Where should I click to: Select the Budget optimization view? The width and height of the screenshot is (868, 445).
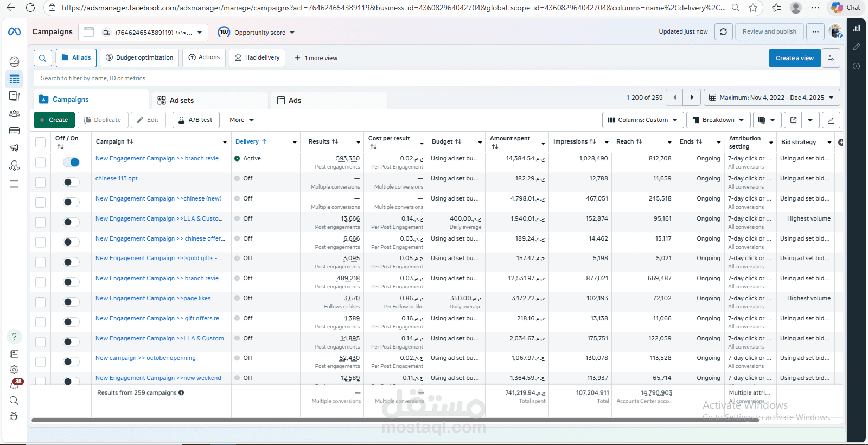point(139,58)
